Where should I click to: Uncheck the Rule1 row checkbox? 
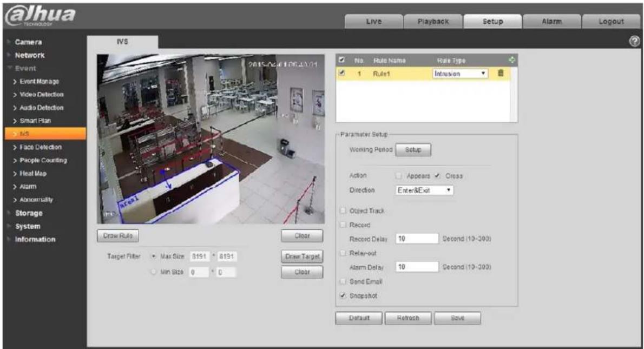(x=341, y=73)
